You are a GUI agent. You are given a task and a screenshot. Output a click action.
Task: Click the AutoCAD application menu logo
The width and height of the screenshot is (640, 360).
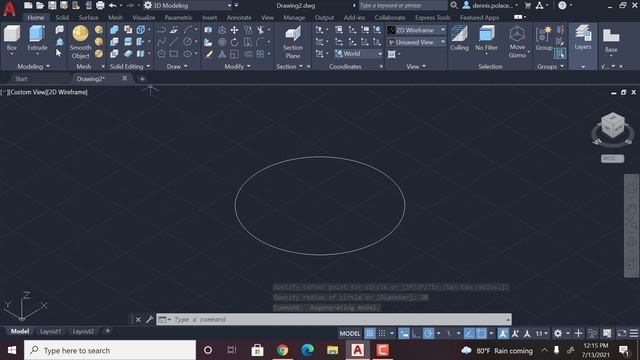click(9, 9)
